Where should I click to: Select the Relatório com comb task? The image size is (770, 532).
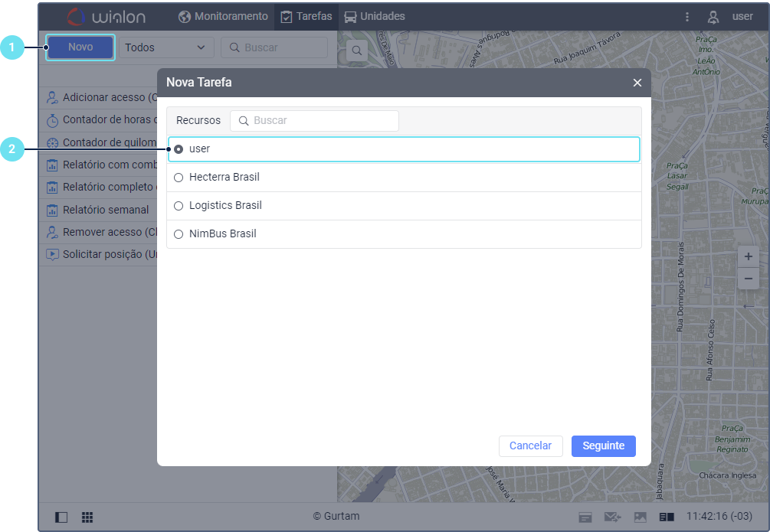pos(98,165)
